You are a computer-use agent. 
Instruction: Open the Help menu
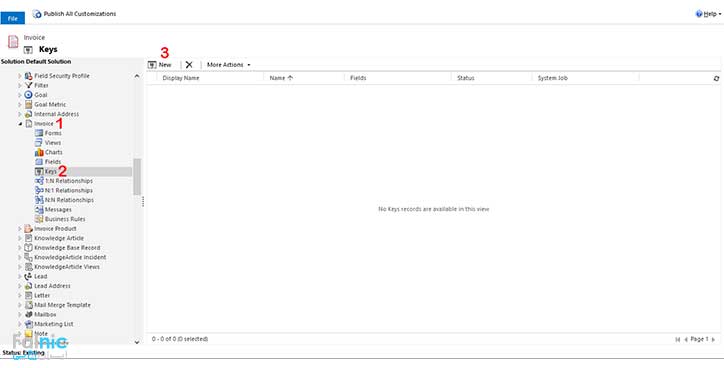[x=709, y=14]
